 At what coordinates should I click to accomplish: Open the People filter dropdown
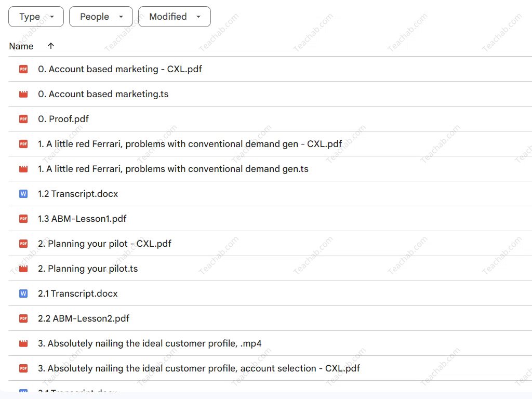coord(101,17)
